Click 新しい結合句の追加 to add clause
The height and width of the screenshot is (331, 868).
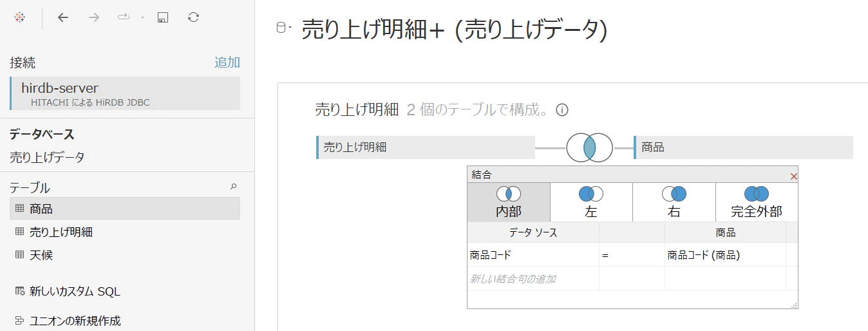tap(533, 279)
